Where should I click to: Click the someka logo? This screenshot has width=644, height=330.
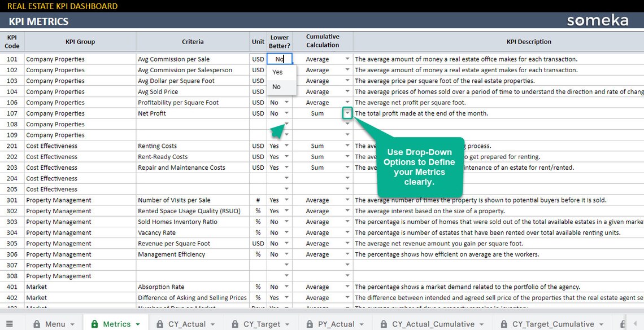597,20
